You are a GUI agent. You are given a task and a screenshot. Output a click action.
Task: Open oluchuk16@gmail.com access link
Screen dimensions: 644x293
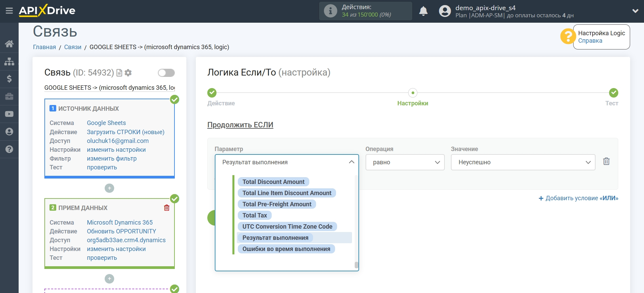pyautogui.click(x=118, y=141)
